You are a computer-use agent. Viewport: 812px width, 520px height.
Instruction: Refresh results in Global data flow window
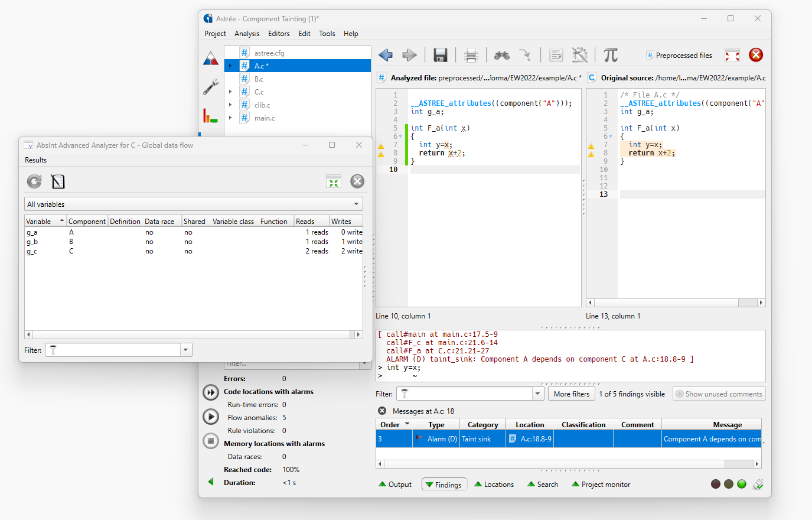point(34,181)
